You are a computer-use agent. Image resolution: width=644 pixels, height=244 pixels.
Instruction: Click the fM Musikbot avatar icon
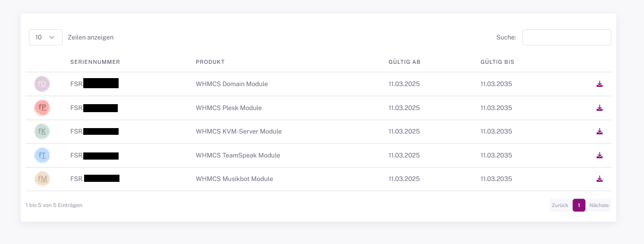[42, 179]
